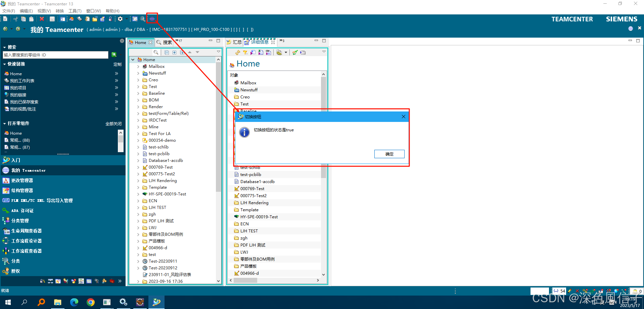
Task: Click the open search view icon in the toolbar
Action: 135,19
